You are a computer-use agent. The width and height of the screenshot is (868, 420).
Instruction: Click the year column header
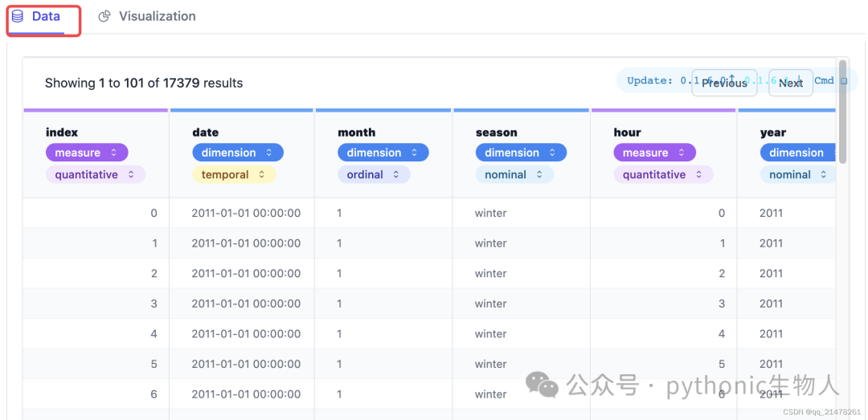tap(773, 133)
